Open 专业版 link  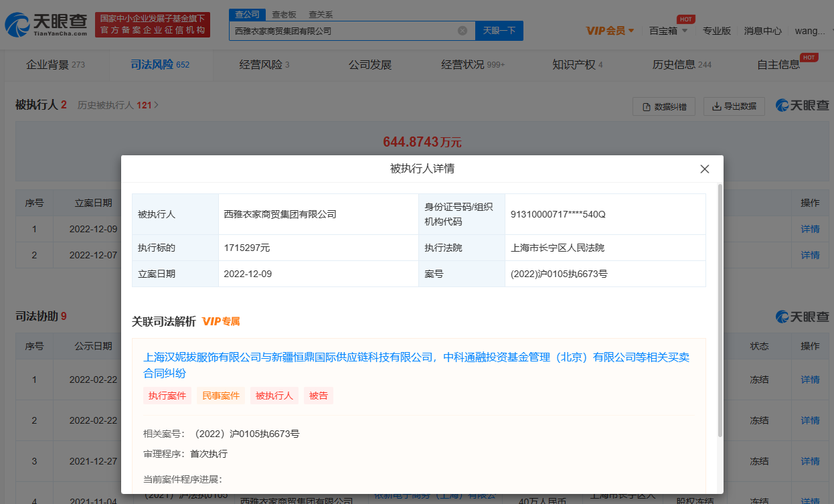(x=716, y=31)
